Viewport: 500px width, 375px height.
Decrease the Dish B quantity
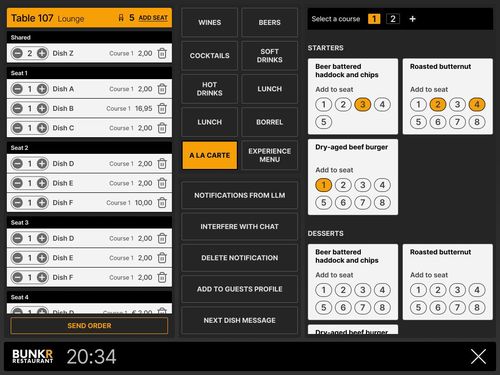(x=17, y=108)
